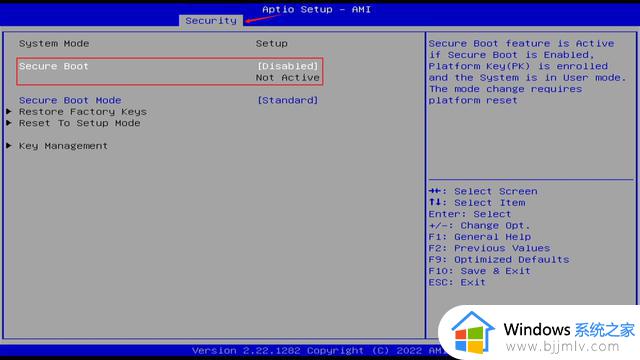Click the +/-: Change Opt. hint
640x360 pixels.
479,225
